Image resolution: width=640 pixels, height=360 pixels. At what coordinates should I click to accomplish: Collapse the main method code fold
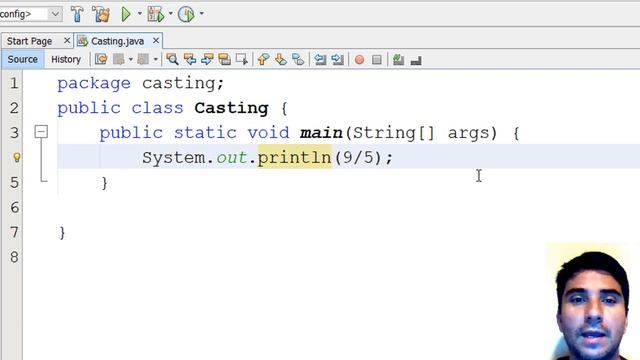pos(41,132)
